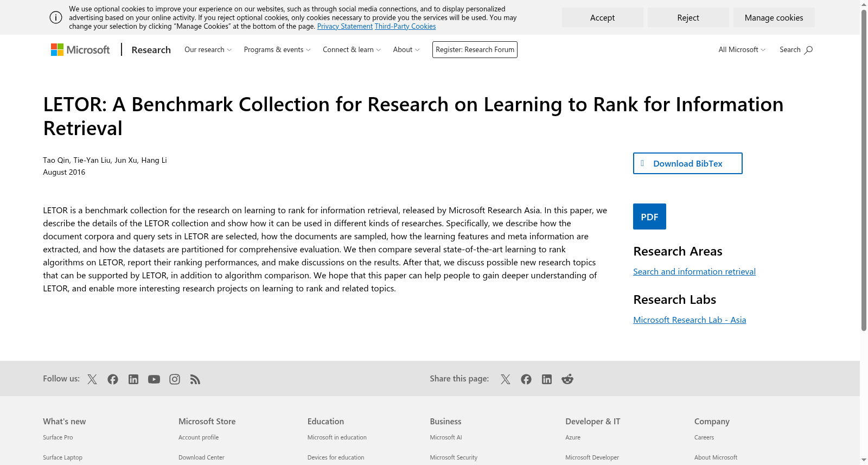The width and height of the screenshot is (868, 465).
Task: Click the 'Developer & IT' footer heading
Action: pos(593,422)
